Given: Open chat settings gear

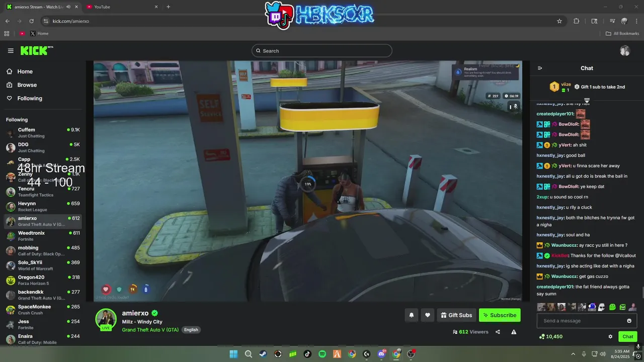Looking at the screenshot, I should (x=610, y=336).
